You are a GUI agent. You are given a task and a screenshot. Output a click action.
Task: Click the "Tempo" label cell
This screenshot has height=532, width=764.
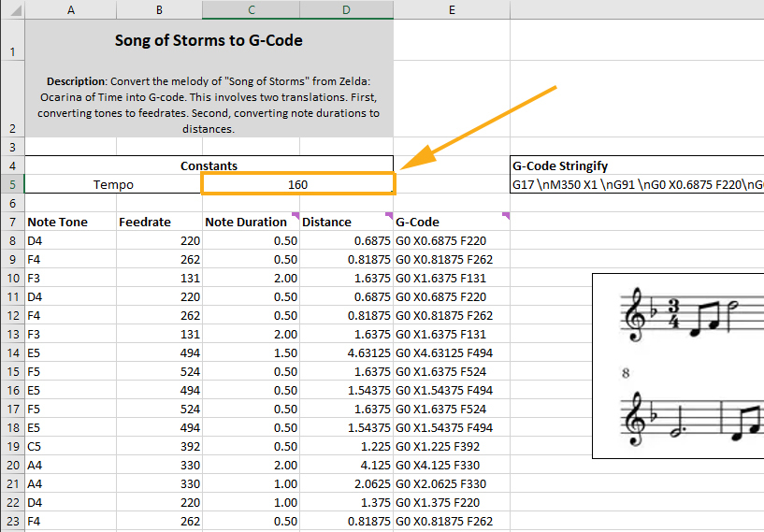coord(113,184)
